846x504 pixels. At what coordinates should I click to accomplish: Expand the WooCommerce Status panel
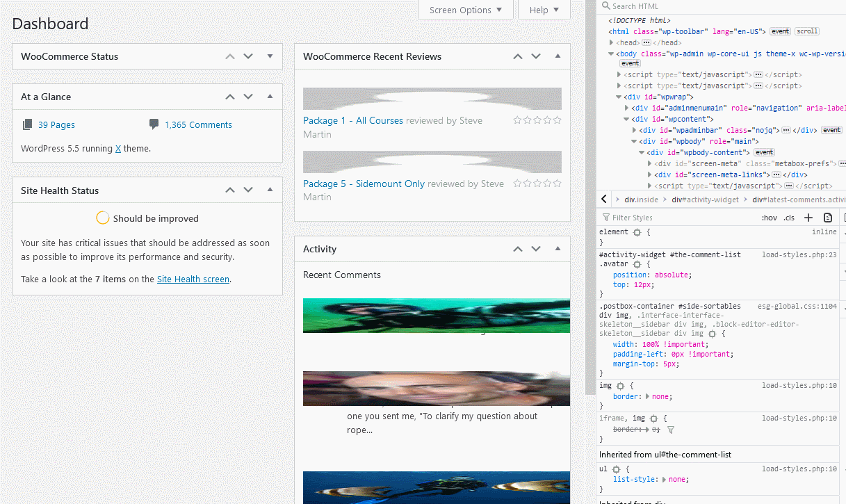(x=270, y=56)
